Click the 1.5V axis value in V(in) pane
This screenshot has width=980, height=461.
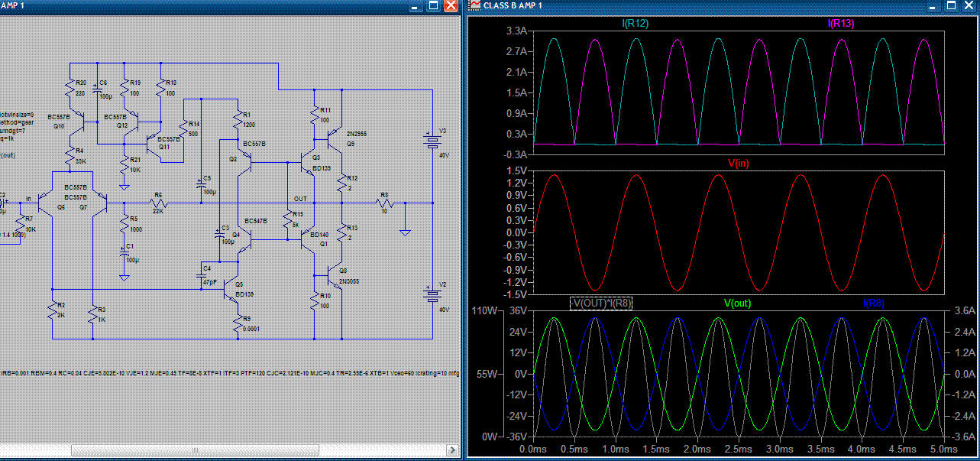[x=516, y=171]
